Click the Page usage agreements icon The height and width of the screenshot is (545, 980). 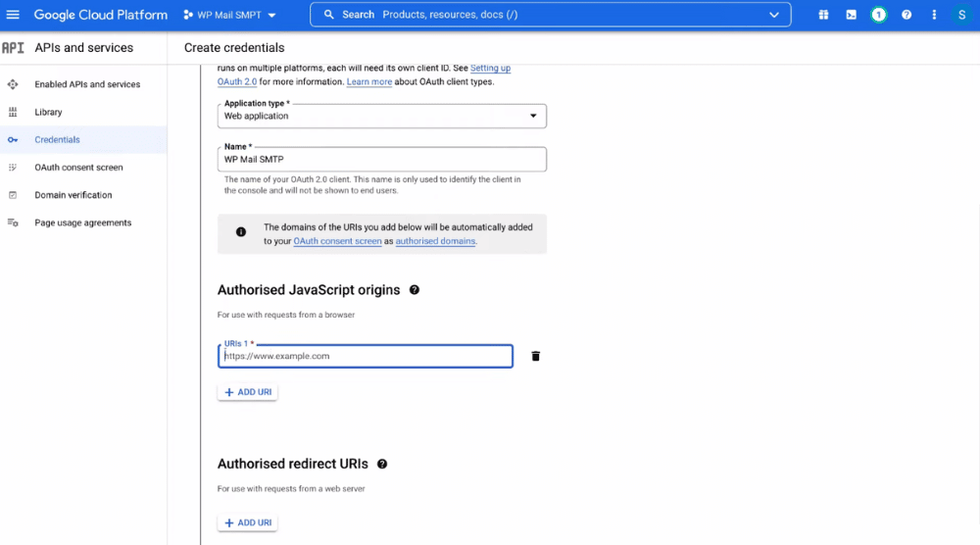click(13, 223)
